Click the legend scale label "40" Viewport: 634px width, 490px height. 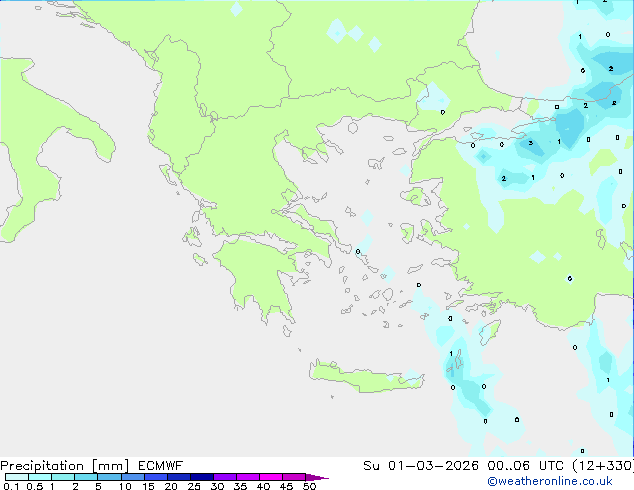point(263,486)
